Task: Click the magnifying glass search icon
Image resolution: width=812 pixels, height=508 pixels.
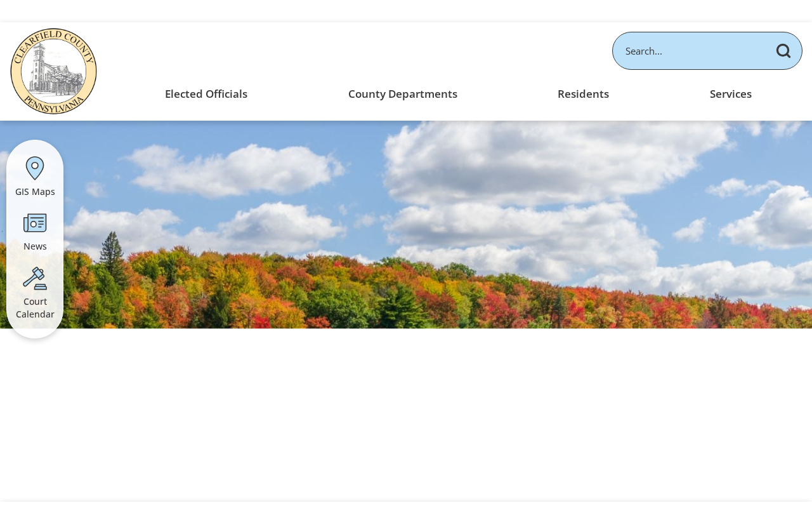Action: pos(783,51)
